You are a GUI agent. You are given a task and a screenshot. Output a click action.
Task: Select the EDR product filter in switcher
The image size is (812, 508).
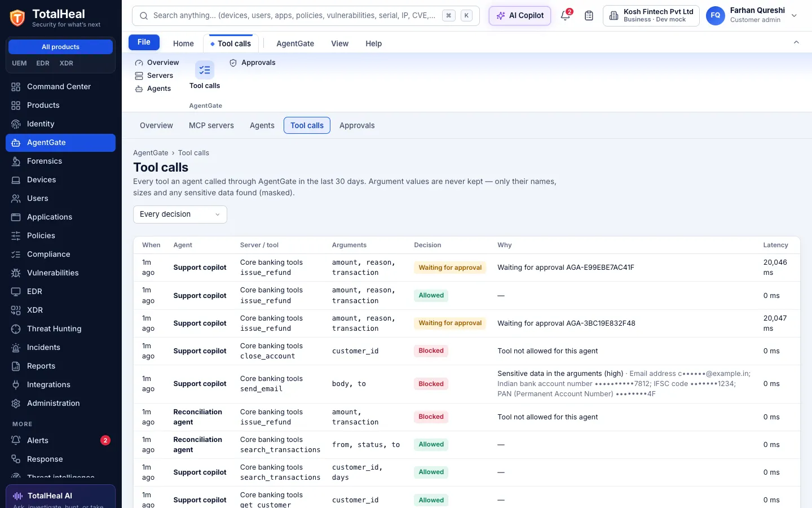click(43, 63)
